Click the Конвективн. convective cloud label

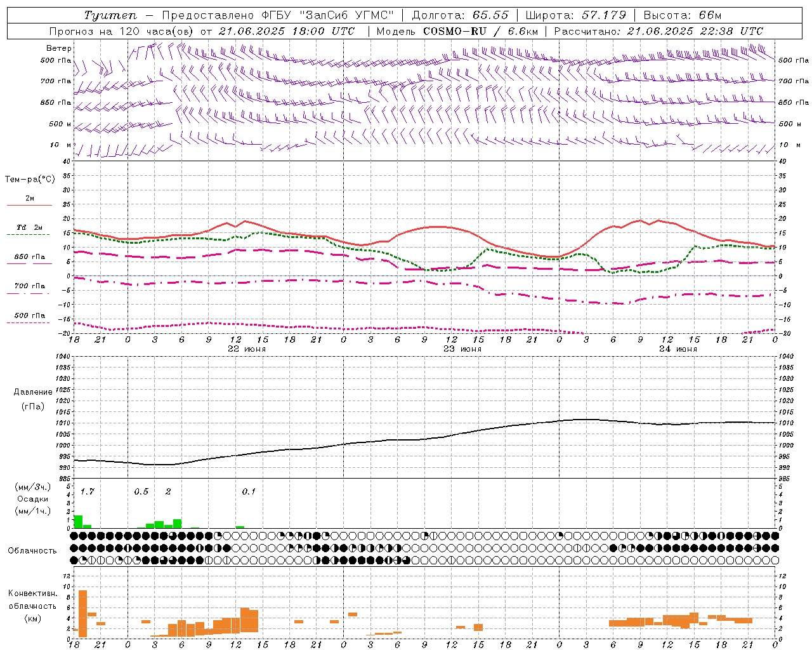[32, 594]
